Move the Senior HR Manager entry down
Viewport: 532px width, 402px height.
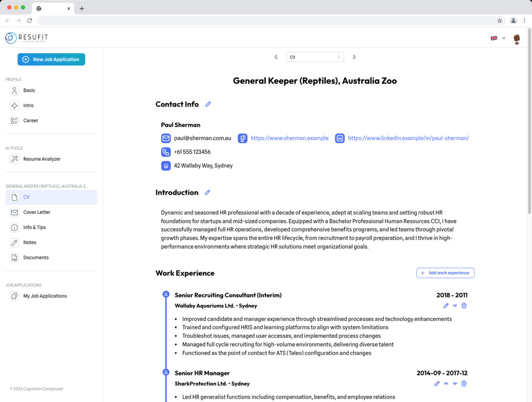[455, 383]
